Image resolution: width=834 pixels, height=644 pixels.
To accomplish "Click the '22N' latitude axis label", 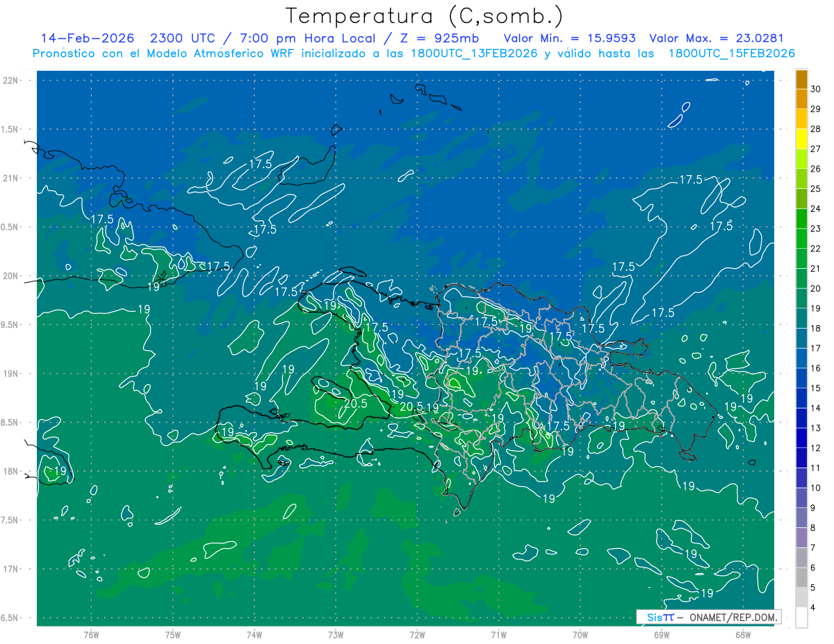I will 11,81.
